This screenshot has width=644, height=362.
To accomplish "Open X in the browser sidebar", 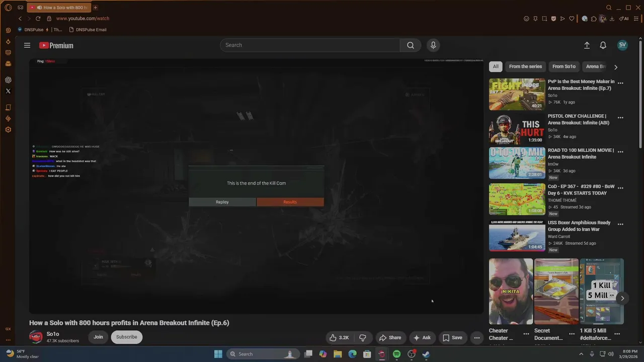I will click(8, 91).
